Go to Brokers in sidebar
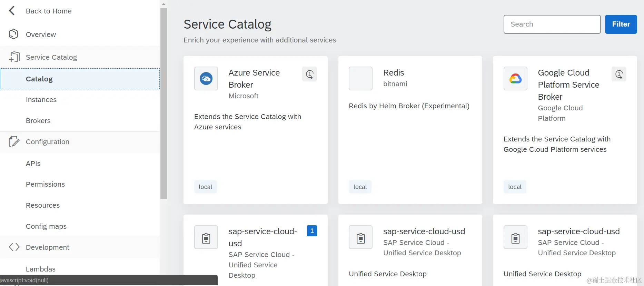644x286 pixels. (38, 121)
